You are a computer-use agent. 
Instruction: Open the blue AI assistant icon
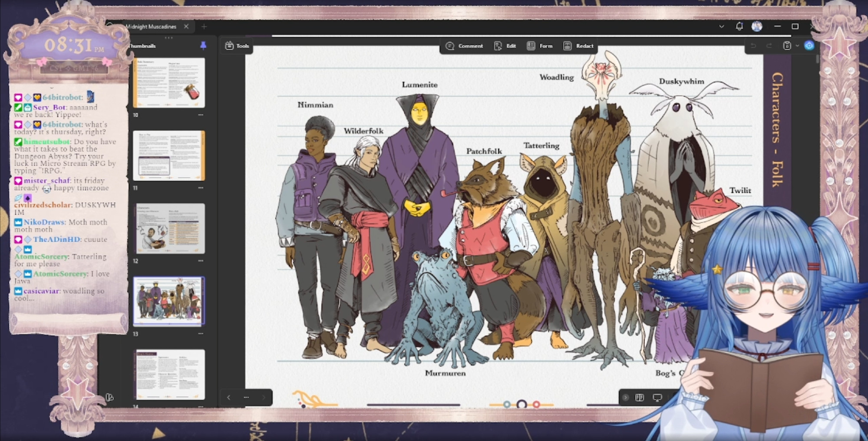[x=809, y=46]
